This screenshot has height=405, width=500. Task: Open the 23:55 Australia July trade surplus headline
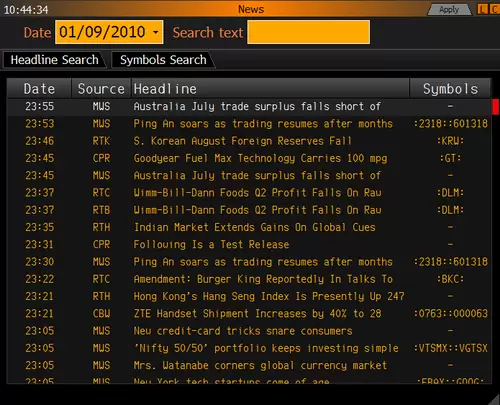click(257, 107)
